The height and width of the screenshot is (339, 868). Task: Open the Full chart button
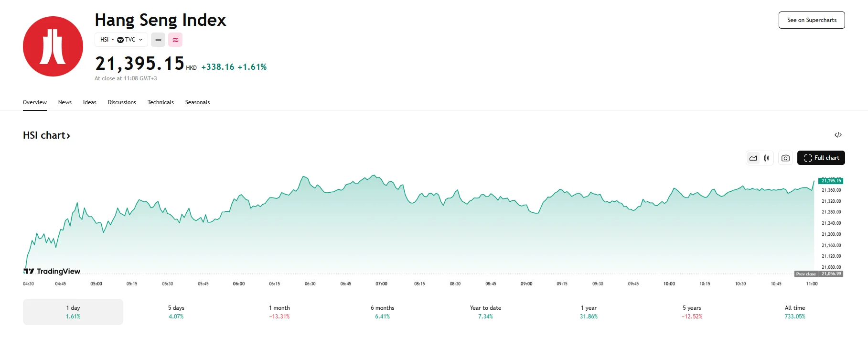tap(821, 158)
